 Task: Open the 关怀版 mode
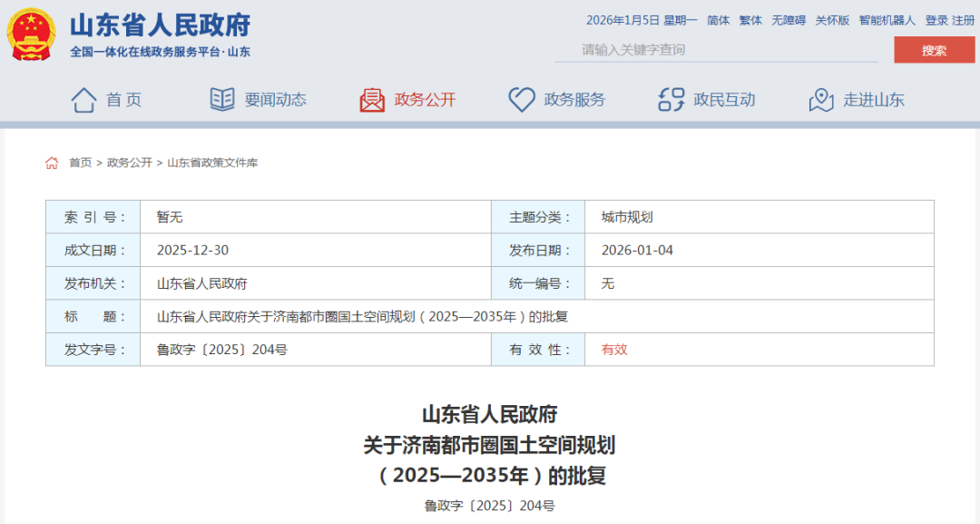tap(831, 18)
